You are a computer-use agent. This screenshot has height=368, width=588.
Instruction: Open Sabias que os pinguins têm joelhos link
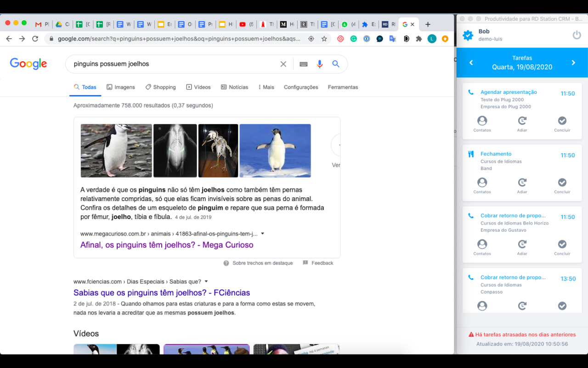pyautogui.click(x=162, y=293)
